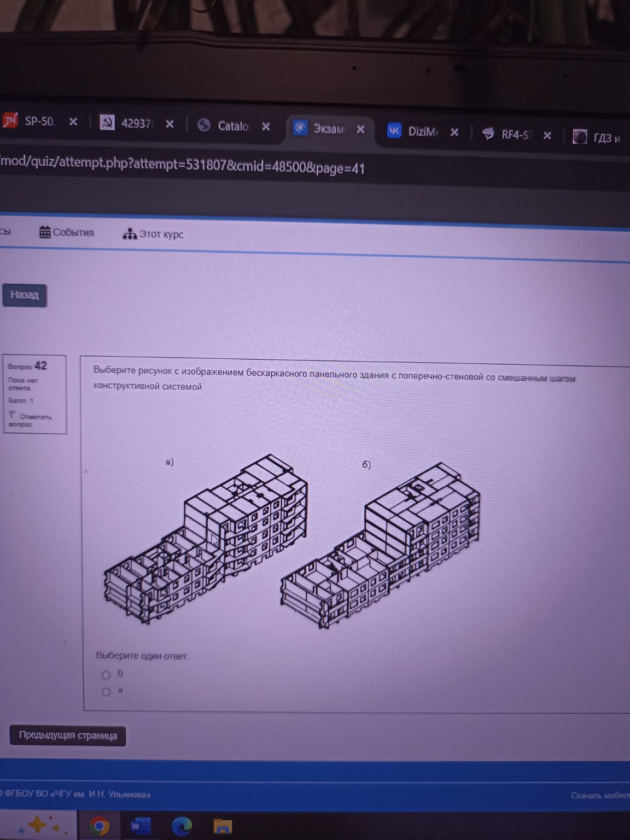Click the calendar icon next to События
The width and height of the screenshot is (630, 840).
[45, 232]
